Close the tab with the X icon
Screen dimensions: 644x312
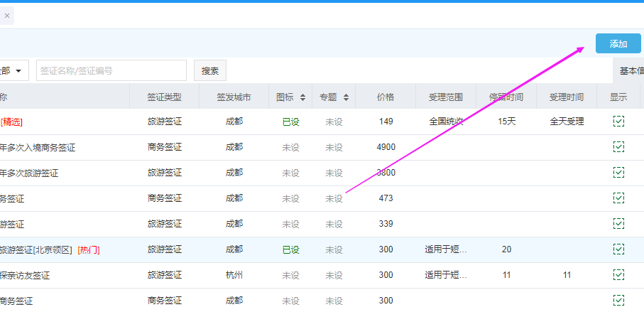click(x=7, y=16)
